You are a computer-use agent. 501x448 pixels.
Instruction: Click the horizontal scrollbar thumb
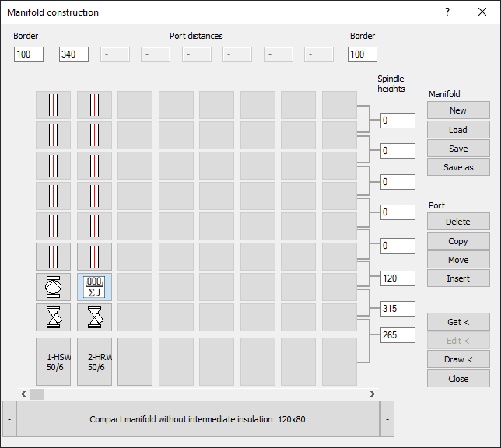(37, 394)
